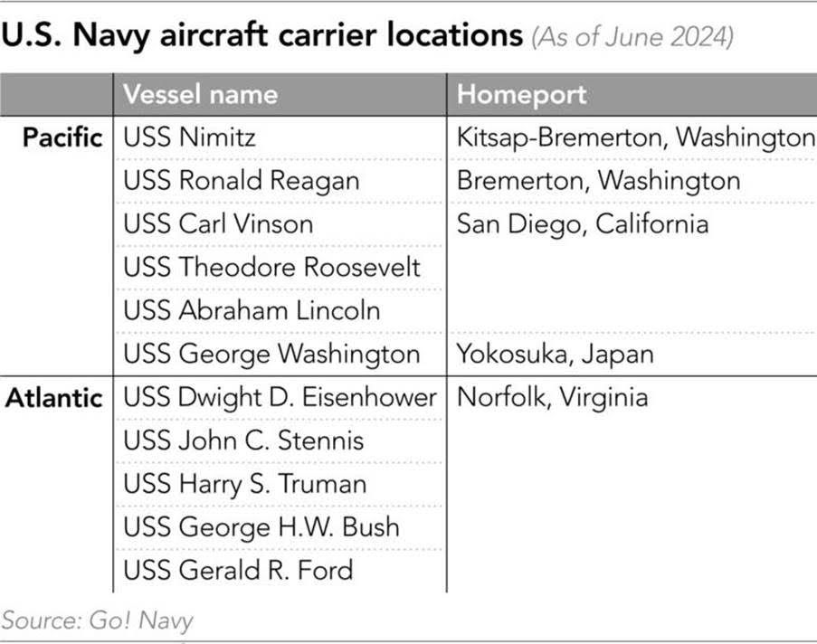Click USS Dwight D. Eisenhower vessel name
817x644 pixels.
pyautogui.click(x=280, y=397)
